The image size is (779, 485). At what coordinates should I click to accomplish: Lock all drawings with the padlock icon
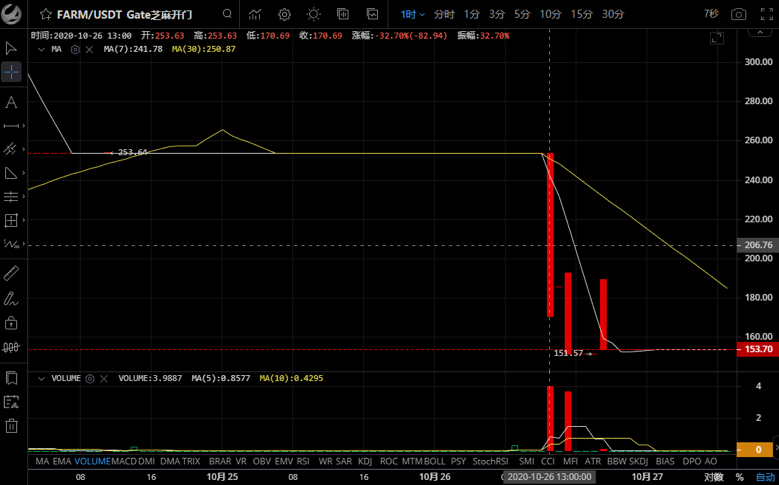tap(11, 323)
